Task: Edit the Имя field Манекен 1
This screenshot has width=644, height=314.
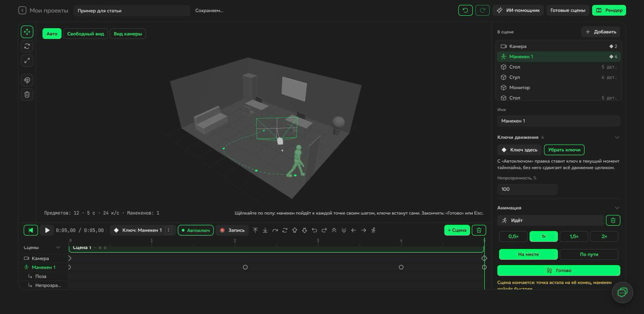Action: coord(559,121)
